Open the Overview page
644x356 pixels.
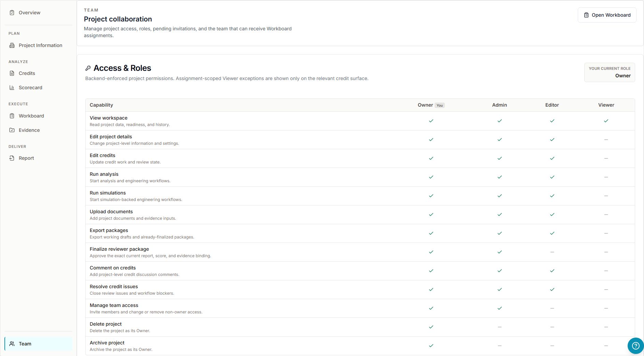coord(39,13)
